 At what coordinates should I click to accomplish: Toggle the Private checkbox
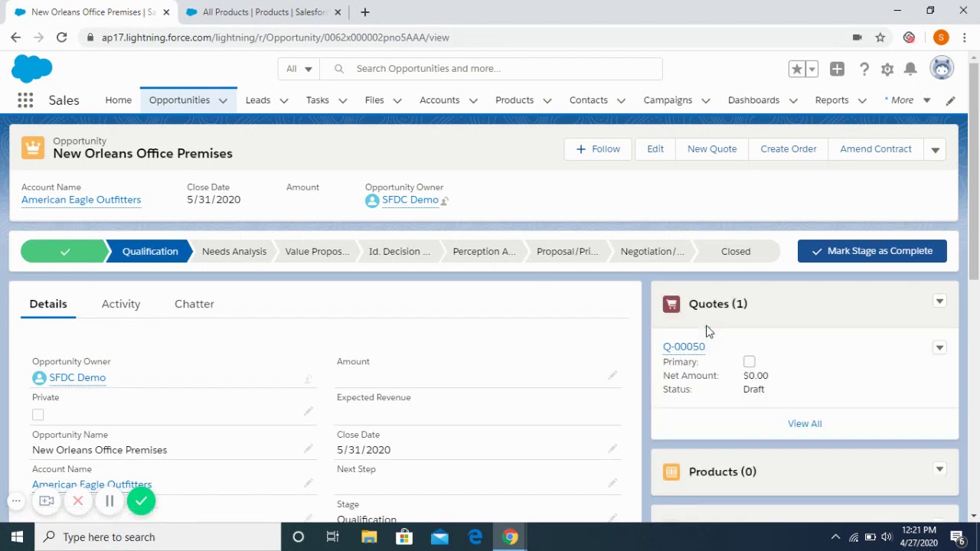(x=38, y=414)
